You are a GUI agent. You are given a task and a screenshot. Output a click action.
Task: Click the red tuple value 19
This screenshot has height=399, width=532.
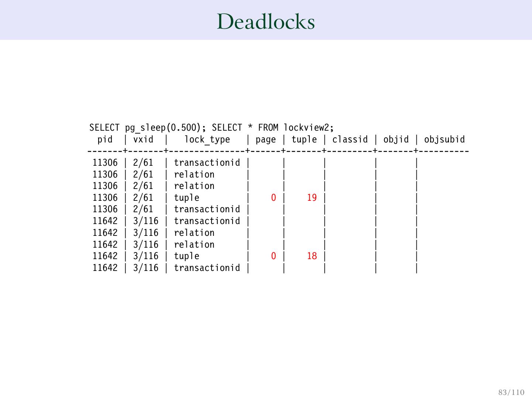(312, 198)
